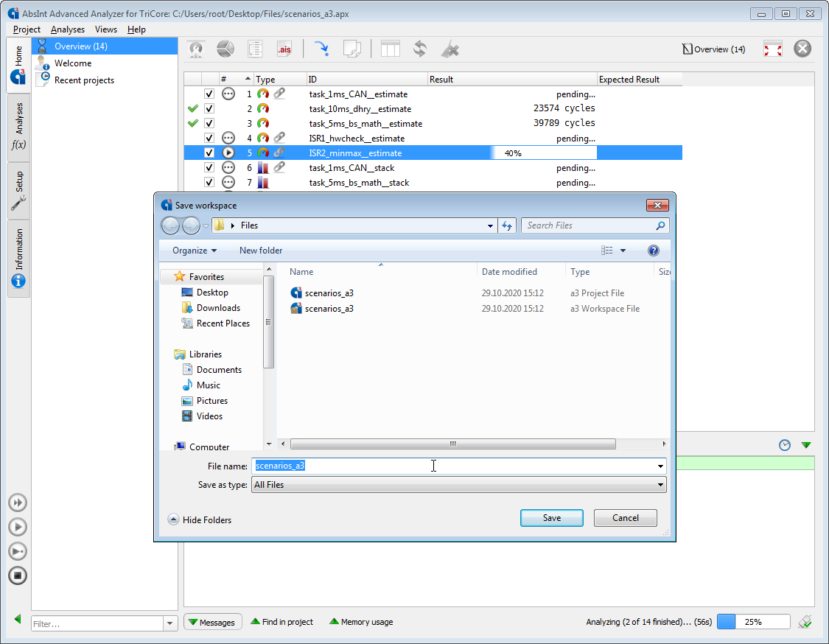Open the Organize dropdown menu

(x=194, y=251)
